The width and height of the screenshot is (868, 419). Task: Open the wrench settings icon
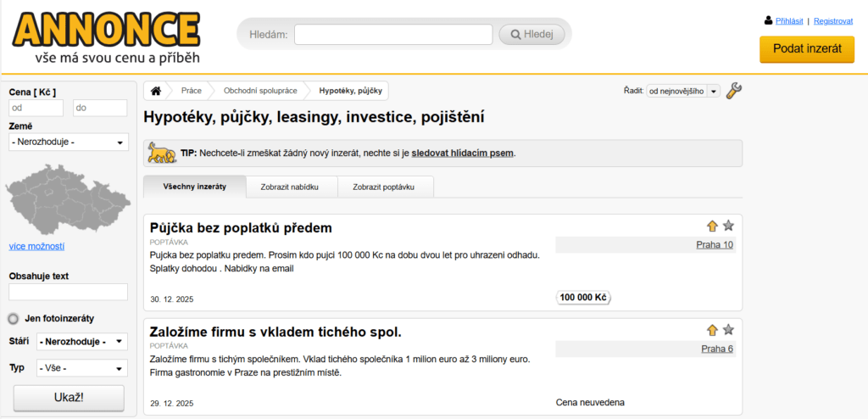[734, 91]
